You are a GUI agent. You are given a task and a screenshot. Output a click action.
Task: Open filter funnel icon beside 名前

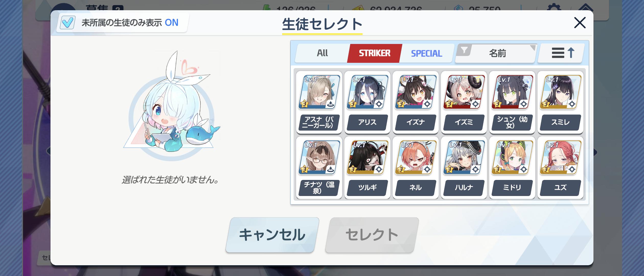pos(464,50)
